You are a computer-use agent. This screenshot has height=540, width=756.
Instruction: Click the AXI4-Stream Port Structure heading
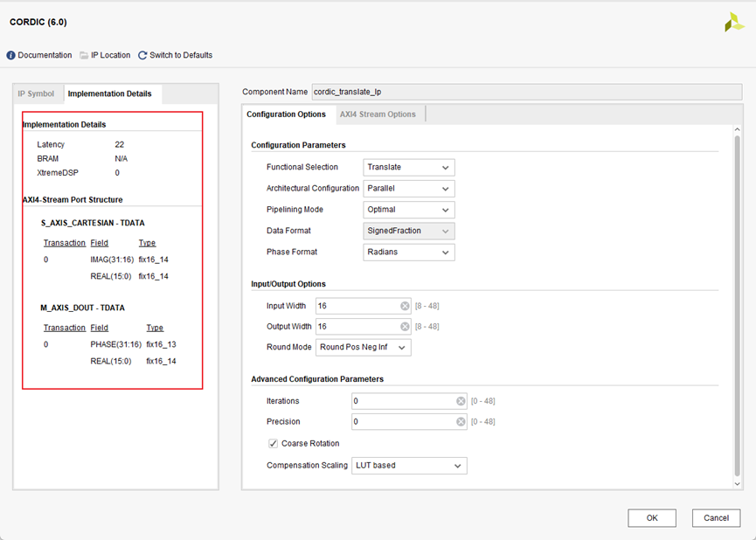click(73, 199)
